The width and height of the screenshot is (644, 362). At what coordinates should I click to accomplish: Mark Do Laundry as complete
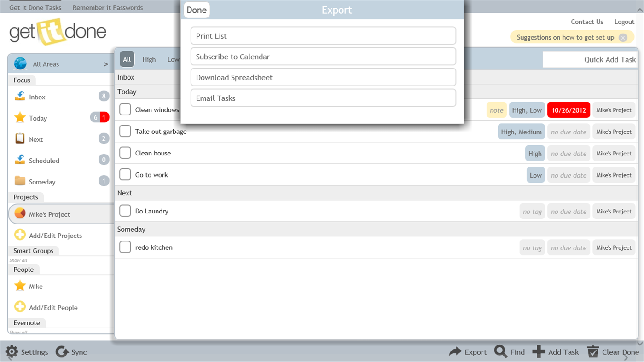(x=125, y=210)
